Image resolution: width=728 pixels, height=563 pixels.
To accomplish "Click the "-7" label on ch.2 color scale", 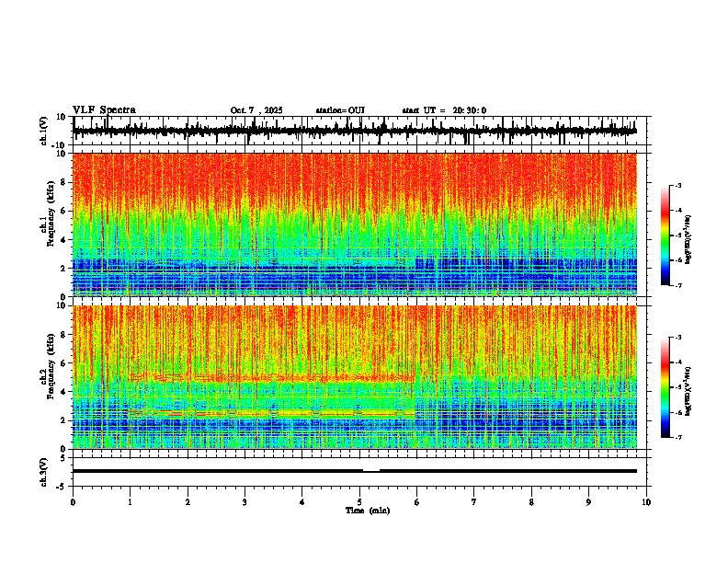I will (x=678, y=437).
